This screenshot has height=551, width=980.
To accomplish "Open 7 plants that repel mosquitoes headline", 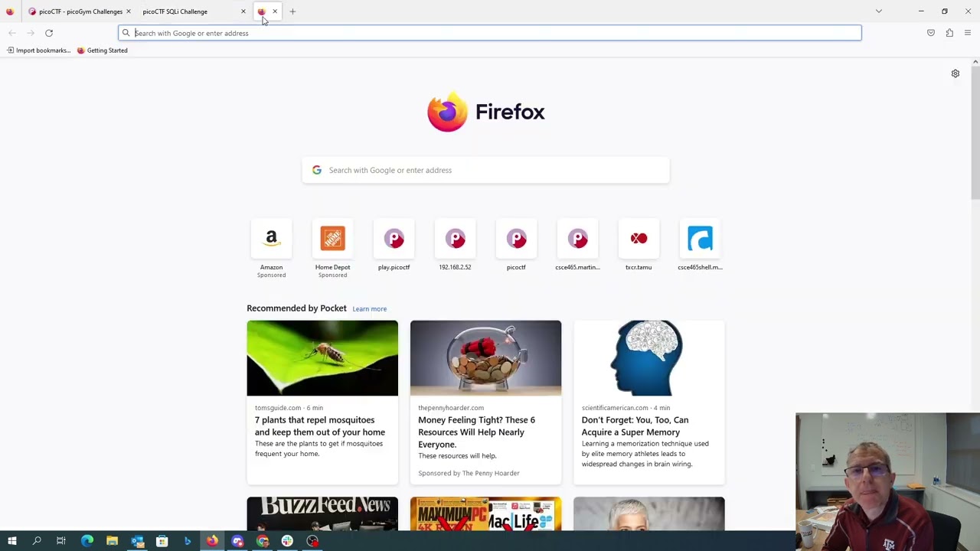I will 320,425.
